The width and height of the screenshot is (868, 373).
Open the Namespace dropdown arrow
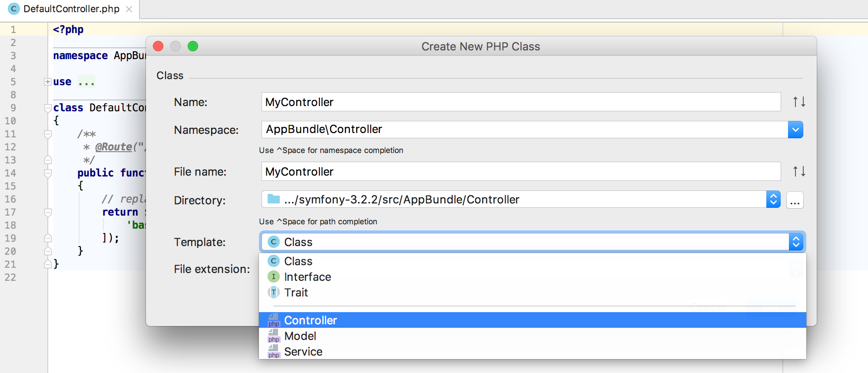[795, 130]
